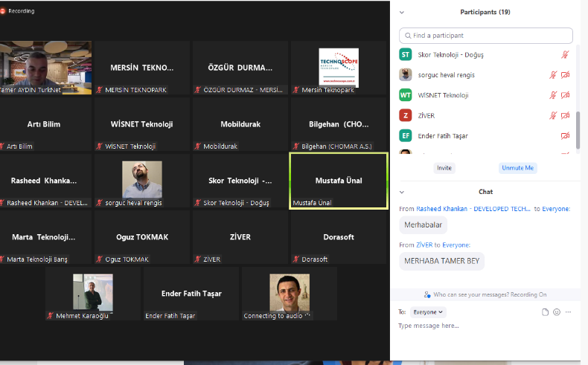Viewport: 588px width, 365px height.
Task: Click Skor Teknoloji - Doğuş name in participants list
Action: pyautogui.click(x=451, y=55)
